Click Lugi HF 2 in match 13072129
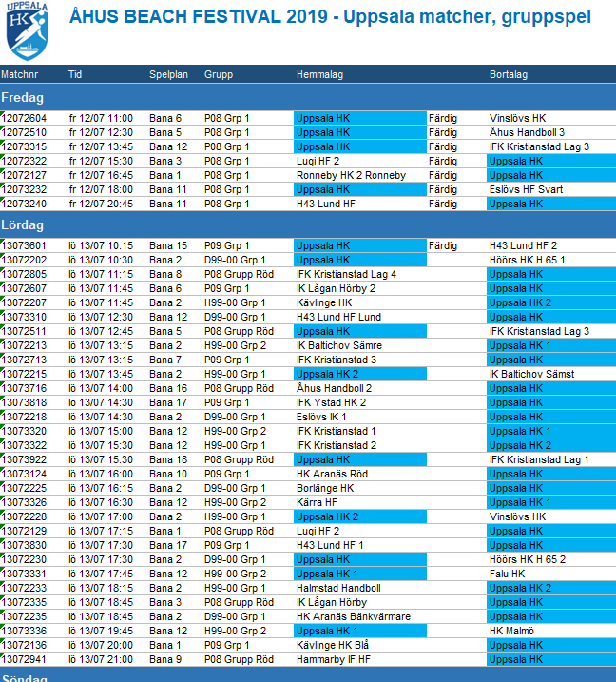 click(x=318, y=532)
